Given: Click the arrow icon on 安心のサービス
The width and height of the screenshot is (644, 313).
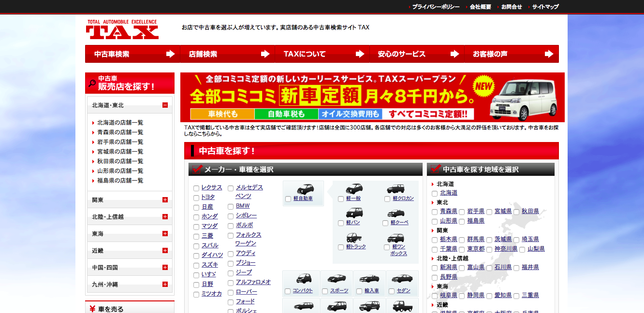Looking at the screenshot, I should pos(454,54).
